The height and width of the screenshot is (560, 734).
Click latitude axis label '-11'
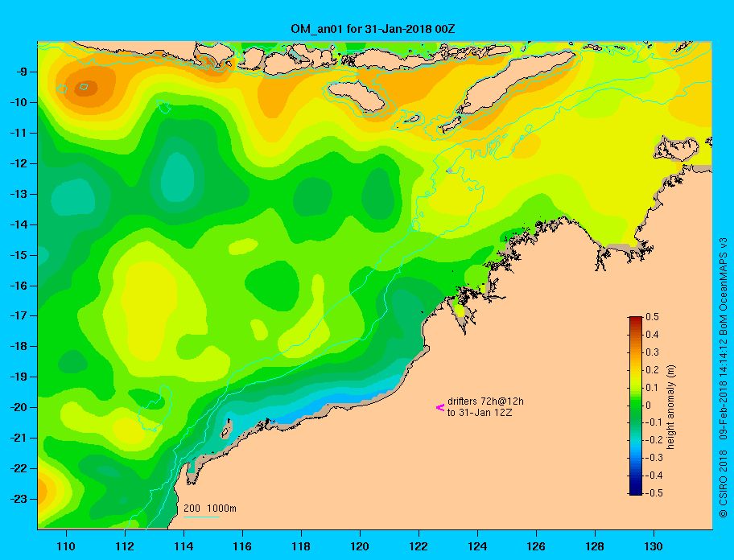click(19, 133)
